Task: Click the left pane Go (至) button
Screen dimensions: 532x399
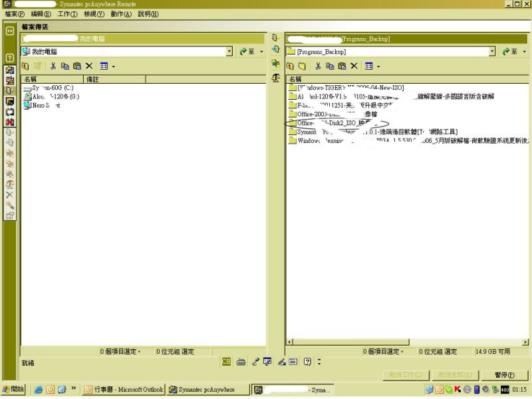Action: coord(247,52)
